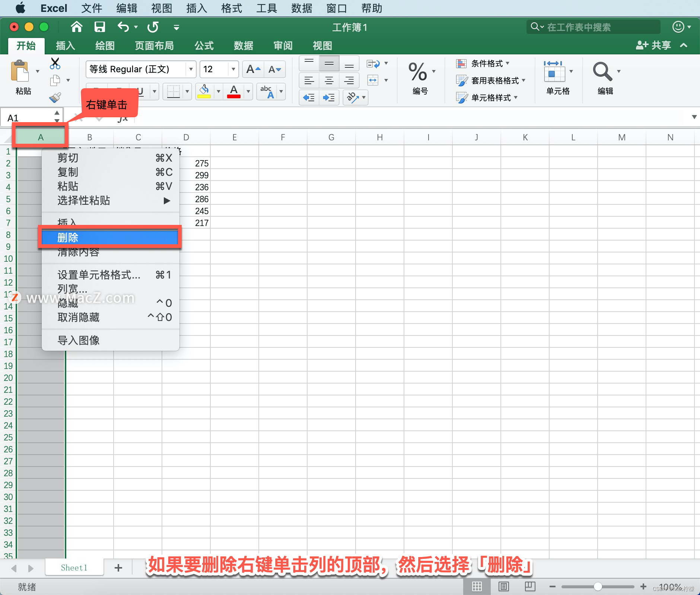The image size is (700, 595).
Task: Expand the 单元格样式 cell styles dropdown
Action: pos(516,98)
